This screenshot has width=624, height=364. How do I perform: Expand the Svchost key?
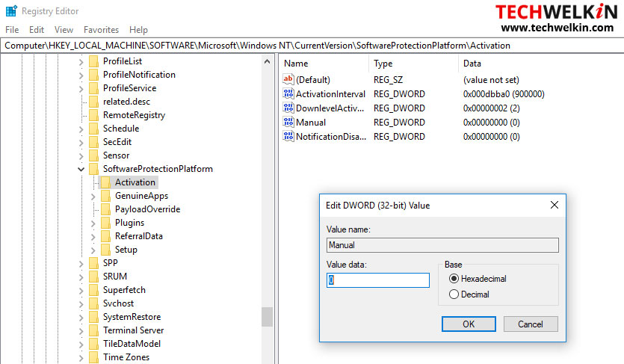[x=81, y=304]
